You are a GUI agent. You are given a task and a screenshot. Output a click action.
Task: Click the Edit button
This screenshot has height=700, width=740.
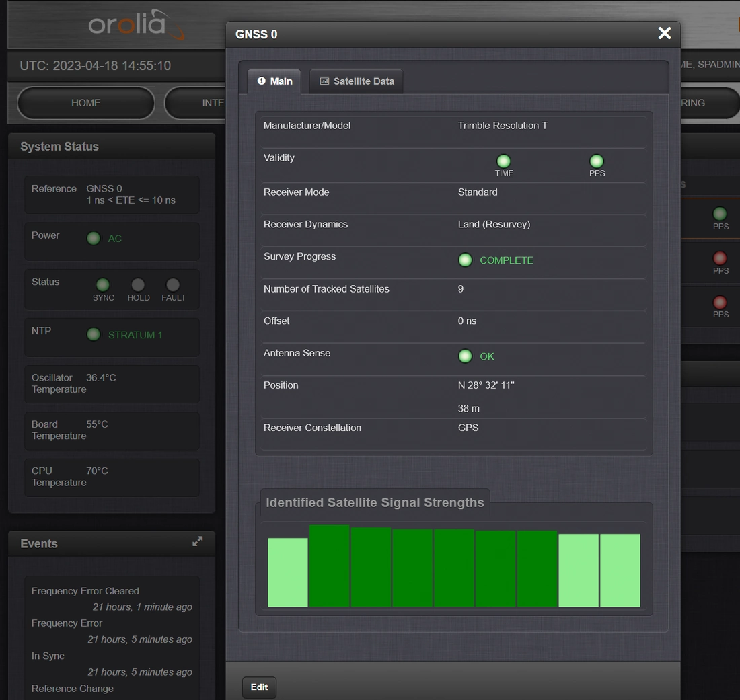tap(259, 687)
